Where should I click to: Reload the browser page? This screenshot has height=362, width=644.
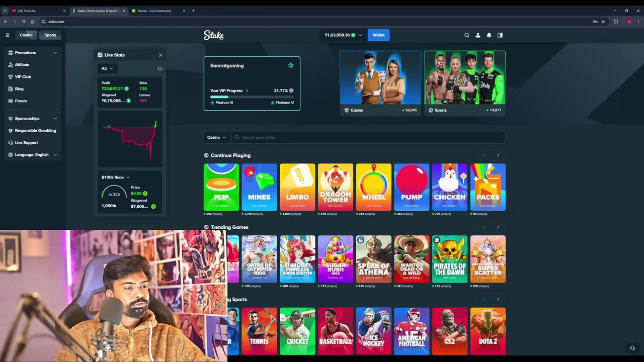point(23,22)
